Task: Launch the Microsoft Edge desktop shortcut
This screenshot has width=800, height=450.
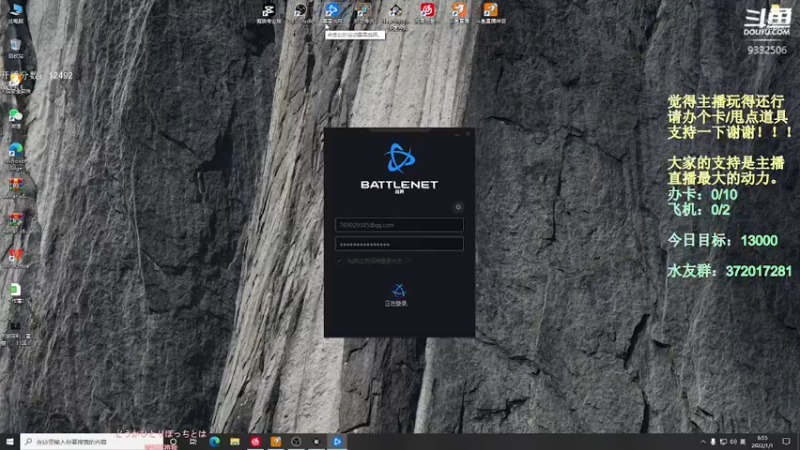Action: 16,155
